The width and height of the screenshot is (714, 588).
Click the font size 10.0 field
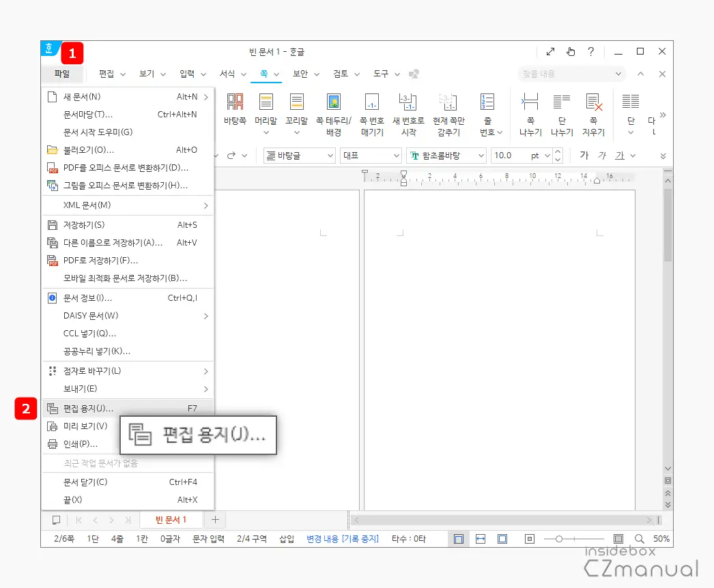509,156
